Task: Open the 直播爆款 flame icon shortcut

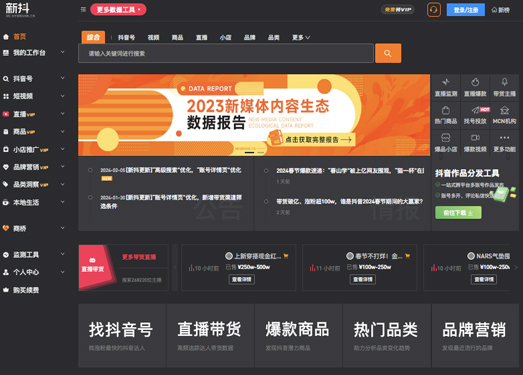Action: [x=475, y=87]
